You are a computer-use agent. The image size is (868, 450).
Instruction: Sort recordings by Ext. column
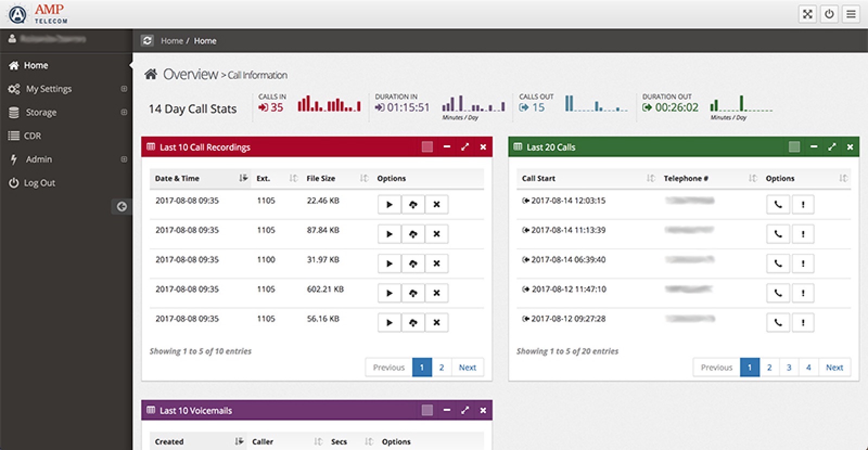[x=277, y=178]
